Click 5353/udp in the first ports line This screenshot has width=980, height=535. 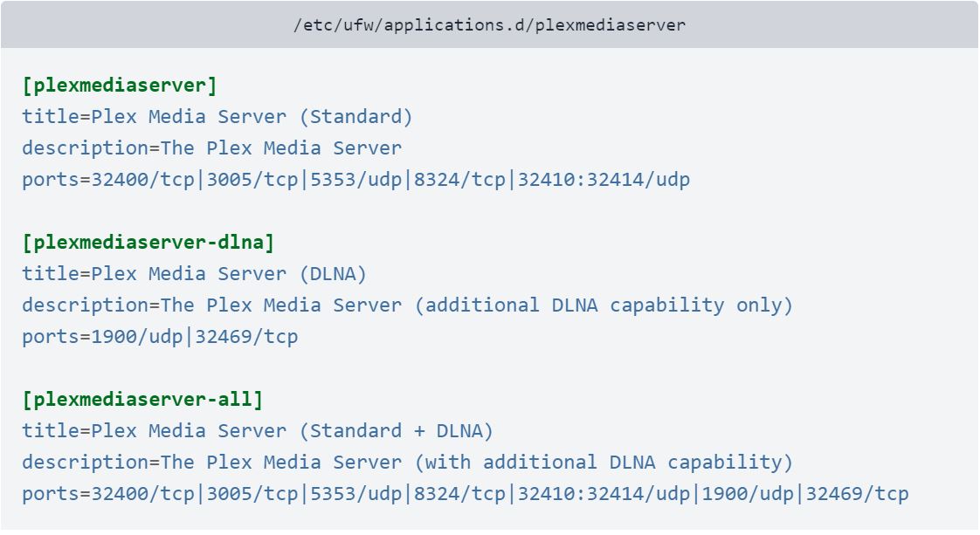click(355, 180)
